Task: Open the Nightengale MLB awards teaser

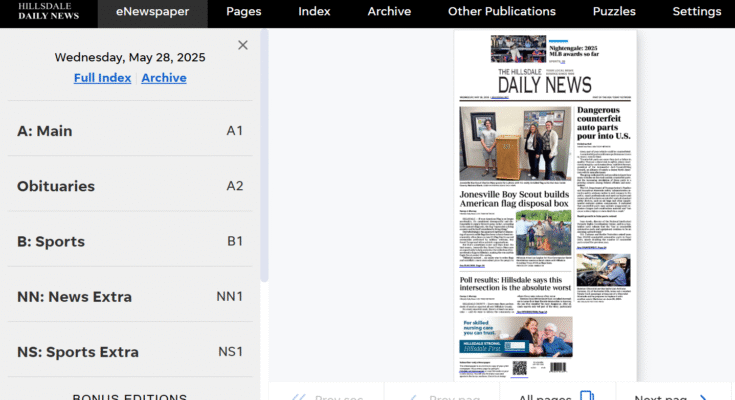Action: (x=574, y=51)
